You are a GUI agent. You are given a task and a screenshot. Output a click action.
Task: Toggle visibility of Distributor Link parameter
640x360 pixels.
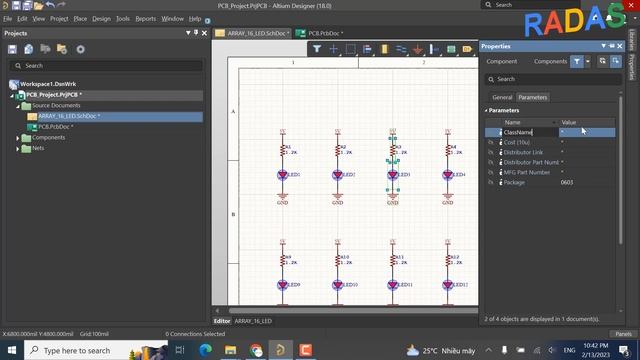tap(491, 152)
